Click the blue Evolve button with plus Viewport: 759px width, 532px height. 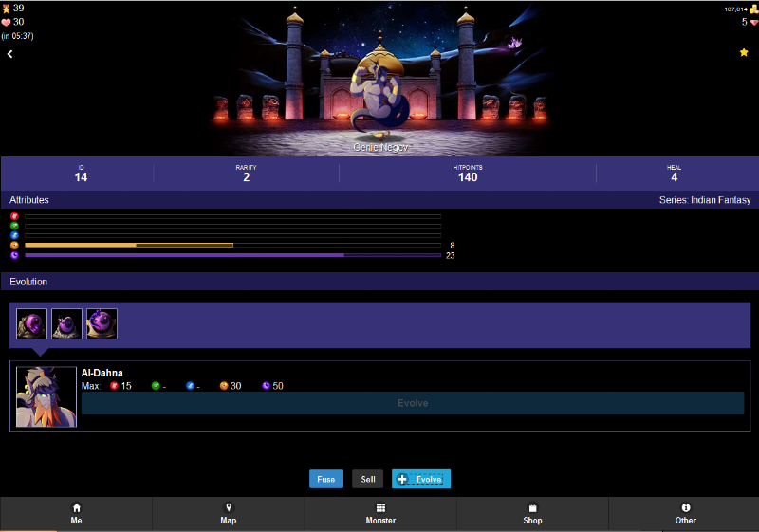point(421,479)
